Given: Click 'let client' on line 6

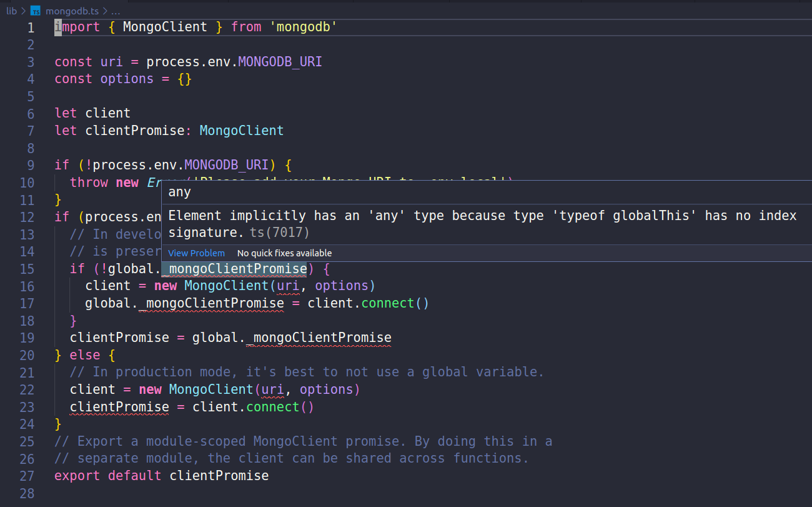Looking at the screenshot, I should tap(92, 113).
